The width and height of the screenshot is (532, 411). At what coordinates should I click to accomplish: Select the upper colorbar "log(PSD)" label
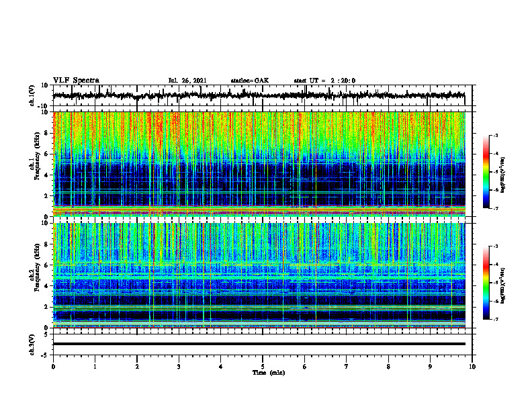pyautogui.click(x=503, y=175)
